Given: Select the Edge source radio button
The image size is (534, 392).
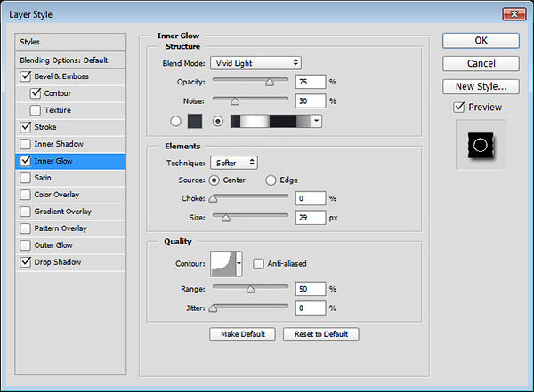Looking at the screenshot, I should pos(271,180).
